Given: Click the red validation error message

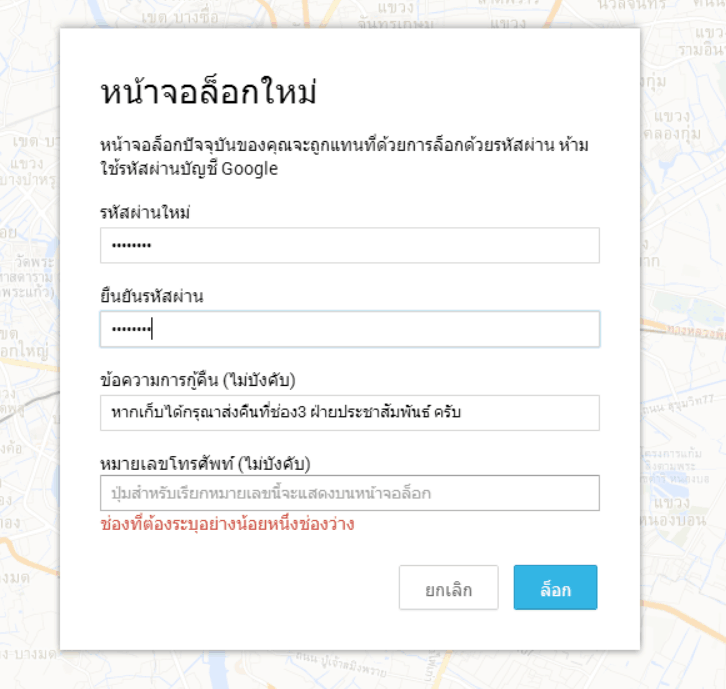Looking at the screenshot, I should point(228,524).
